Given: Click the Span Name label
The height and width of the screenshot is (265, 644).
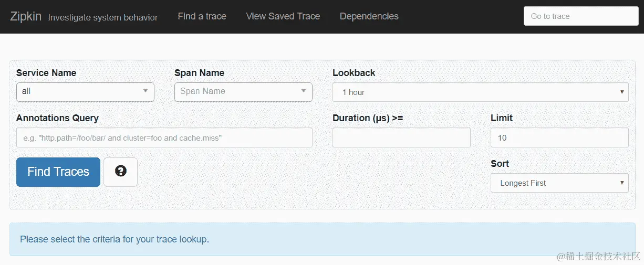Looking at the screenshot, I should 199,73.
